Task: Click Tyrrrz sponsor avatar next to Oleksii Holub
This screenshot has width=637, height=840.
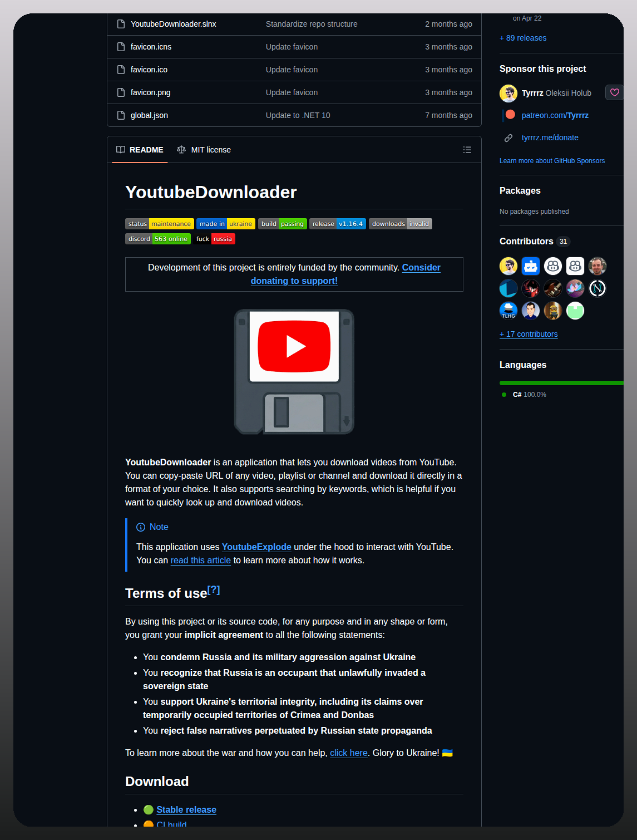Action: point(508,93)
